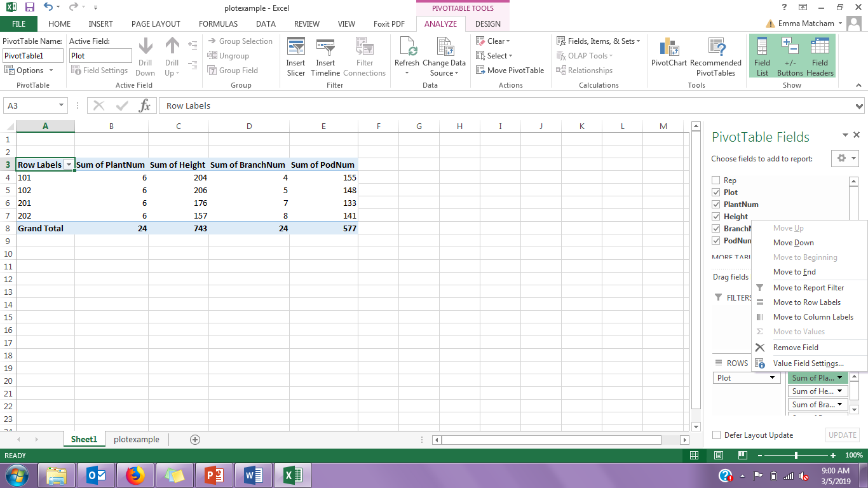Open the Plot row field dropdown
The image size is (868, 488).
click(x=773, y=378)
